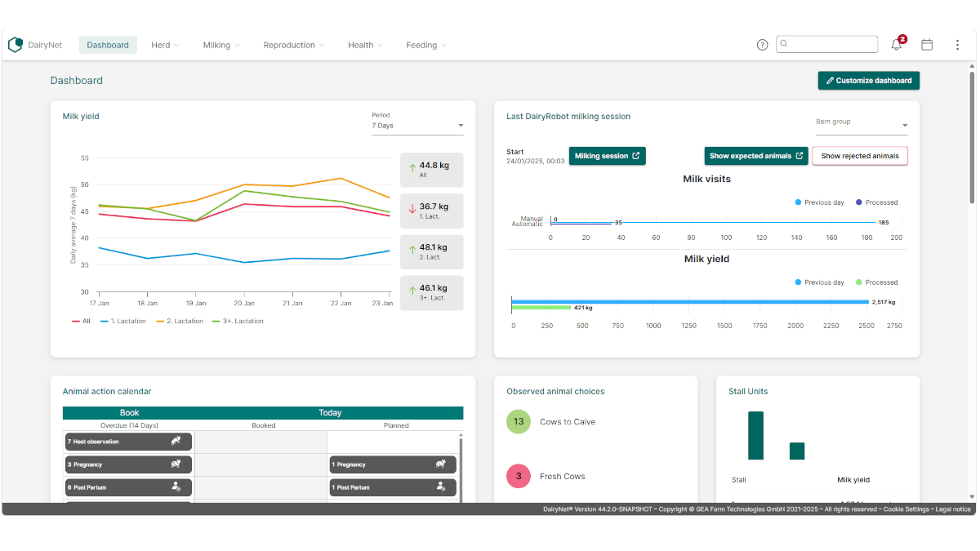Screen dimensions: 980x551
Task: Click the planned Pregnancy cow icon
Action: click(441, 464)
